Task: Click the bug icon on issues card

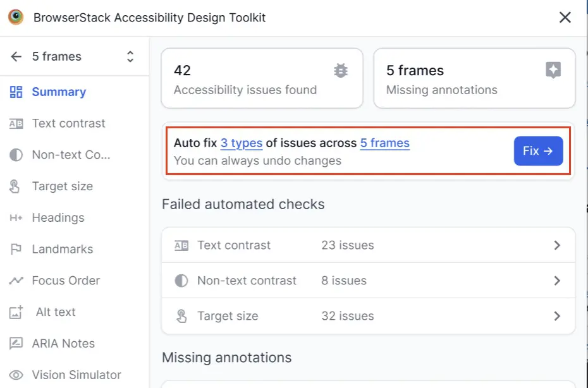Action: [x=341, y=71]
